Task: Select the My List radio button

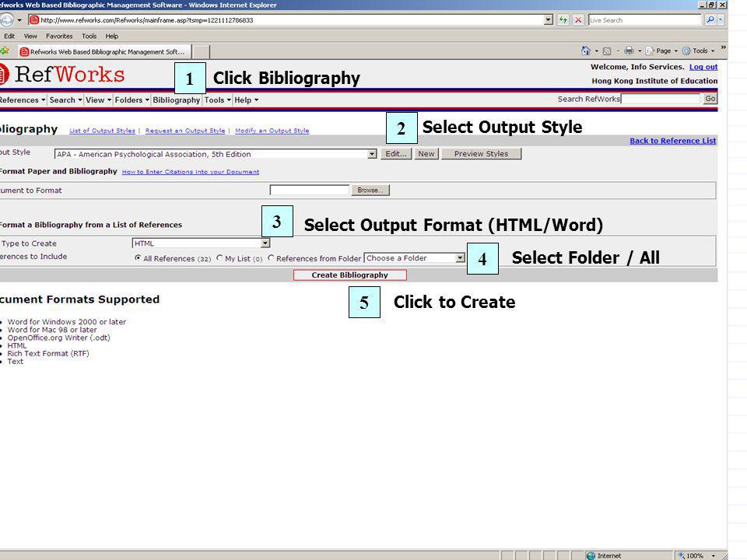Action: 219,258
